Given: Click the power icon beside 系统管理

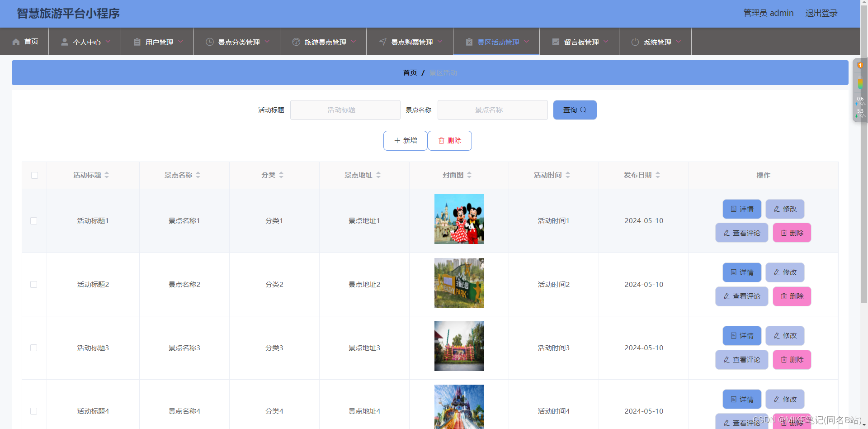Looking at the screenshot, I should [635, 42].
